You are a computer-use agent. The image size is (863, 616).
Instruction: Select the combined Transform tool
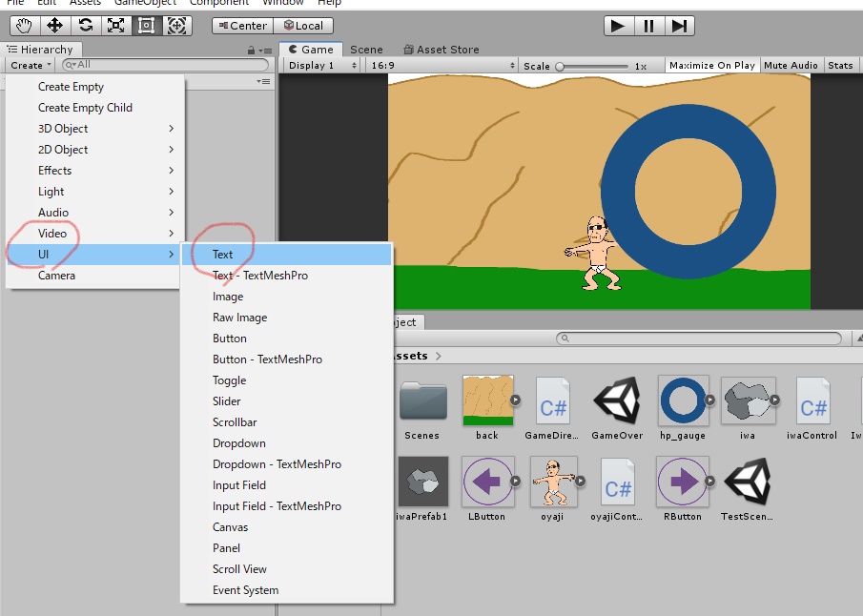[x=176, y=26]
